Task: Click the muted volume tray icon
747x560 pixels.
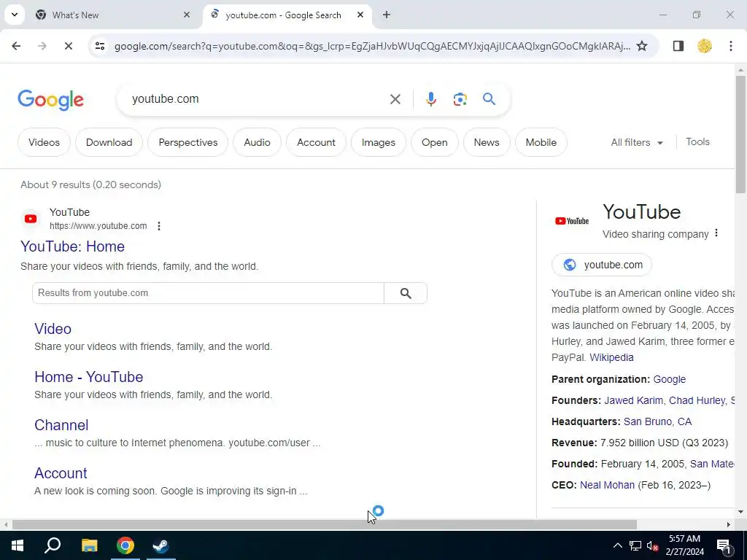Action: pos(653,545)
